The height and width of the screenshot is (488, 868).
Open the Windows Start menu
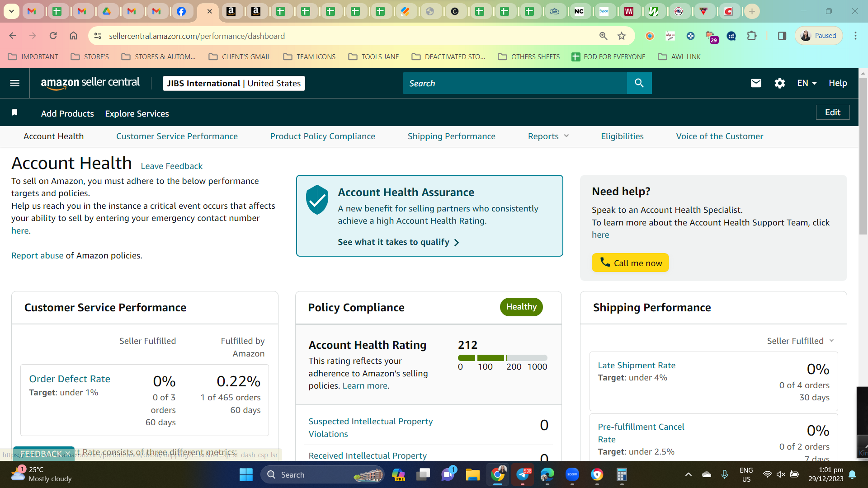(x=246, y=475)
